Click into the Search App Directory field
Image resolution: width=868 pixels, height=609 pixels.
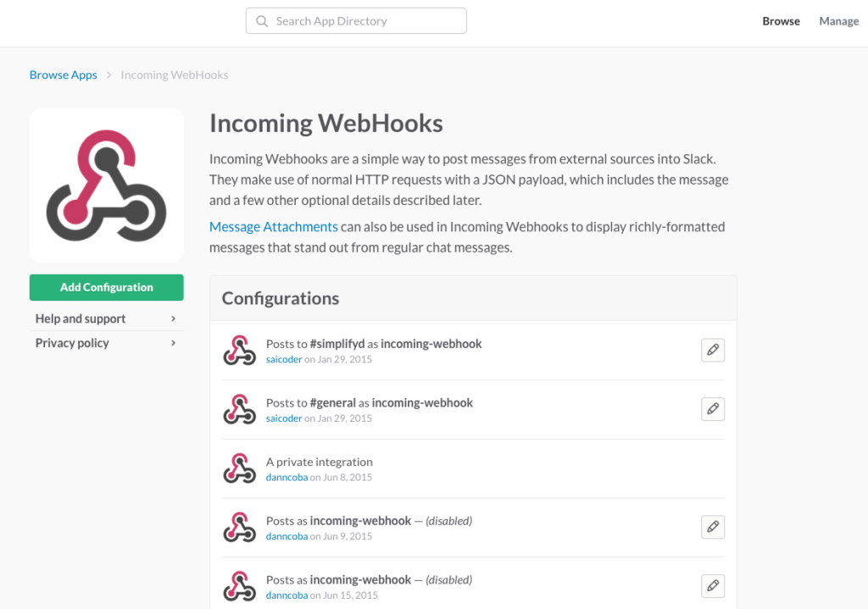tap(356, 21)
